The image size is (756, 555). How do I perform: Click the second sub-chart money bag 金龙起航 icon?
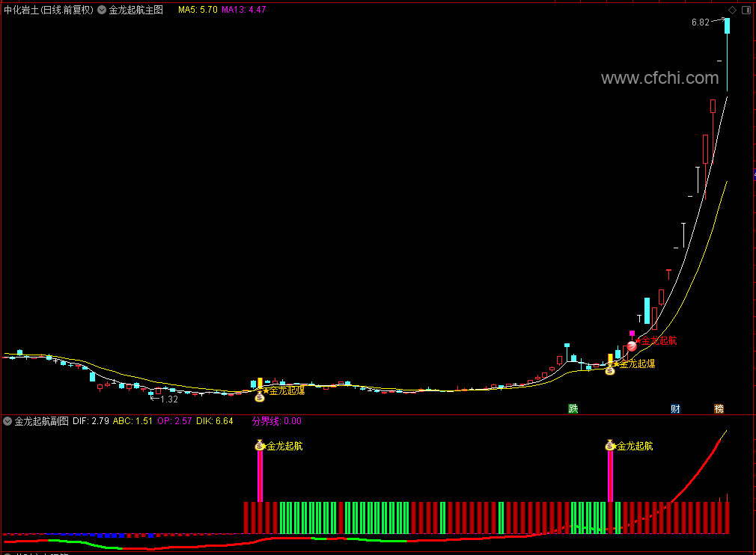click(x=610, y=446)
